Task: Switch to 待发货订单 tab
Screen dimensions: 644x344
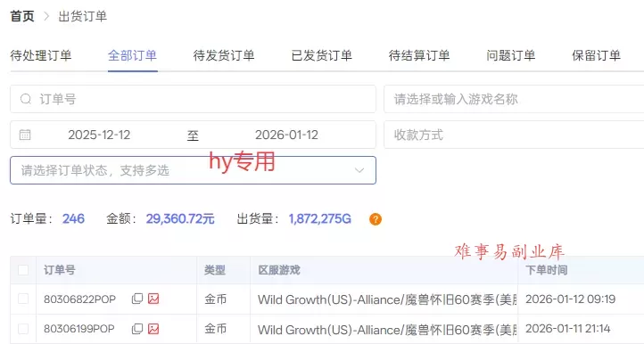Action: (224, 55)
